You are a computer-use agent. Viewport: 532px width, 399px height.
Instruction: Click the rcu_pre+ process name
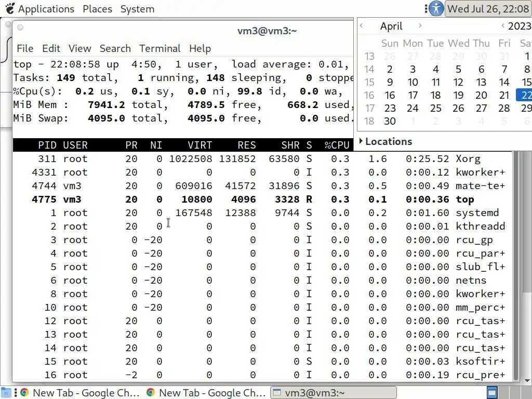pyautogui.click(x=481, y=375)
